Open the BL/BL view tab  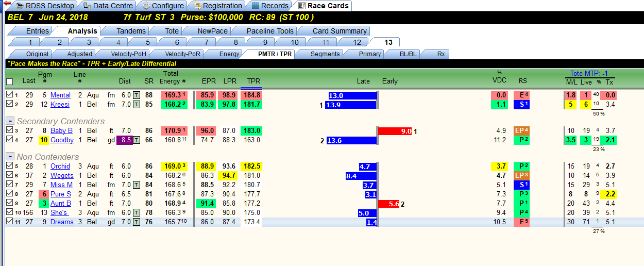[x=409, y=54]
